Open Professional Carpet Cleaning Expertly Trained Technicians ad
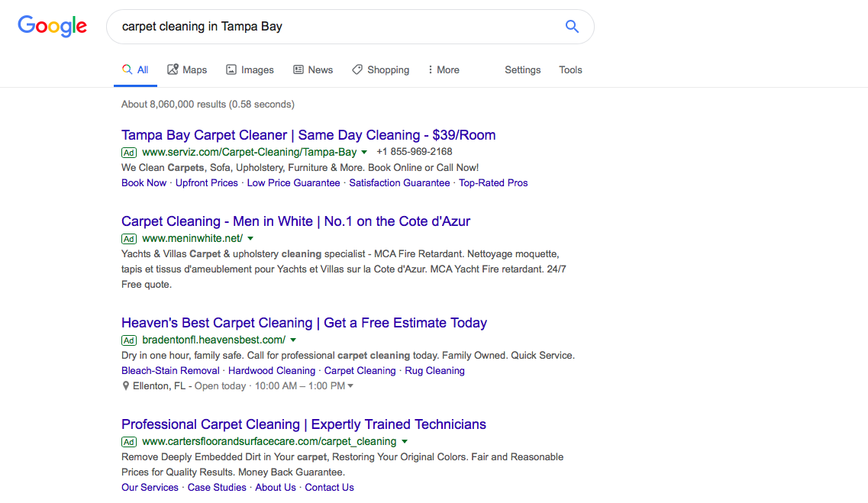Screen dimensions: 868x503 click(303, 424)
